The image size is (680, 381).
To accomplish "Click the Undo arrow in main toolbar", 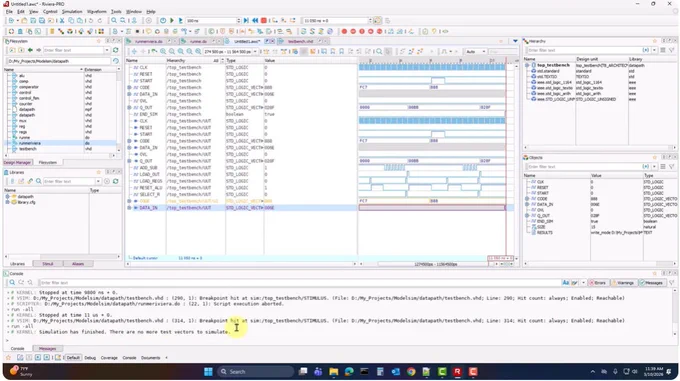I will coord(91,20).
